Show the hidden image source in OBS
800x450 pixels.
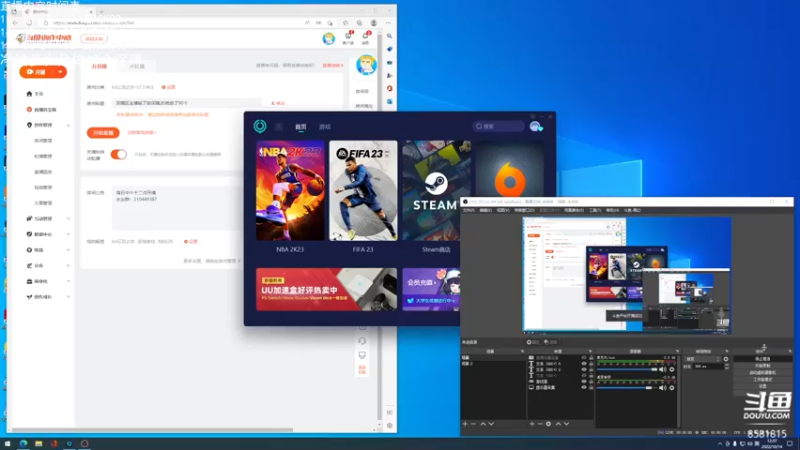(x=584, y=358)
